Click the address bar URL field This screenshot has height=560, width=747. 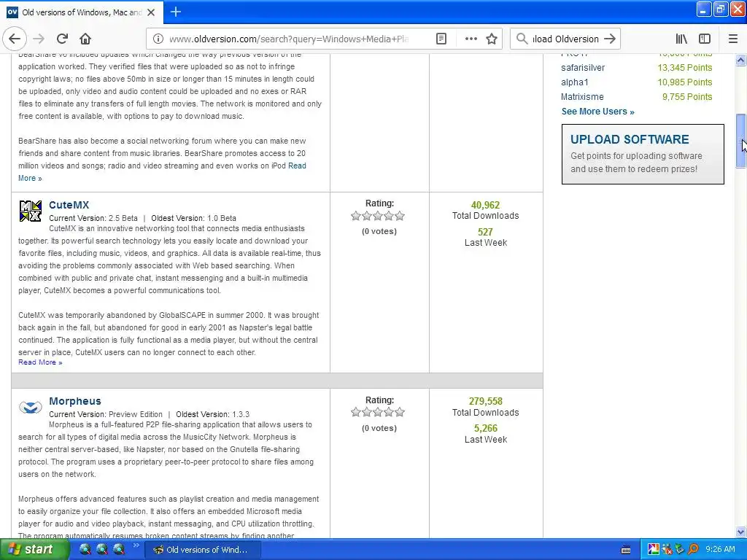click(x=288, y=39)
